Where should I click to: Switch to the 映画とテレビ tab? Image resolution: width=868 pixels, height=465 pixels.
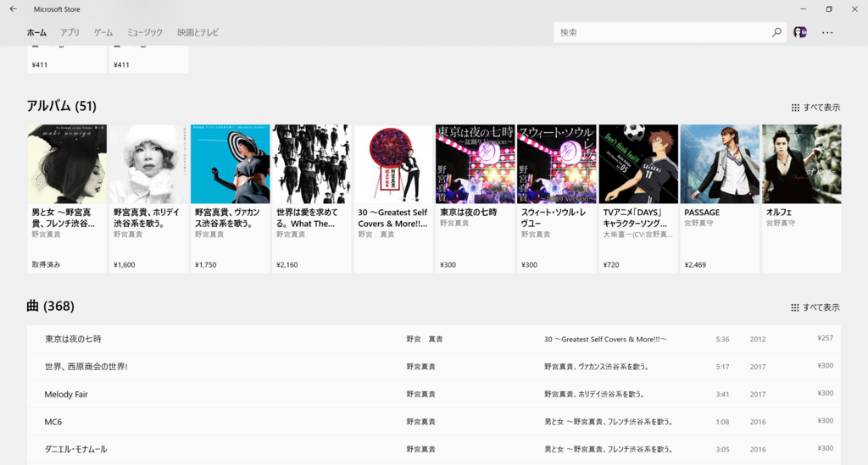coord(198,33)
